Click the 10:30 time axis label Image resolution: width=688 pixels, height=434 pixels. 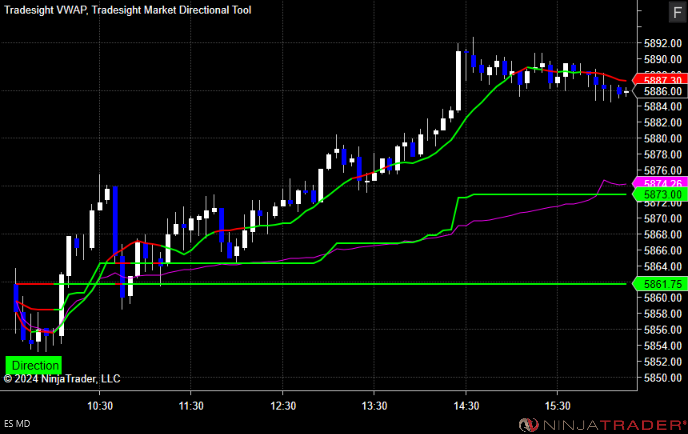click(x=100, y=406)
